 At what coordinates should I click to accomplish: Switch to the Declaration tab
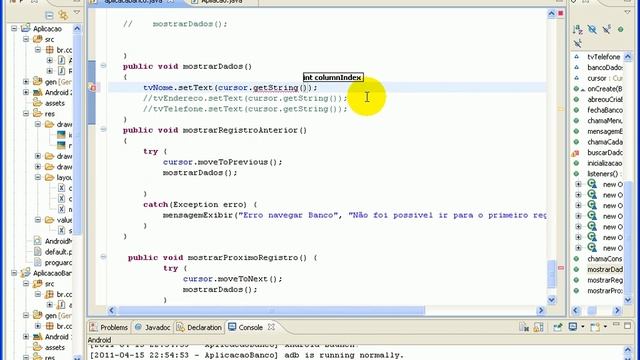[x=199, y=327]
